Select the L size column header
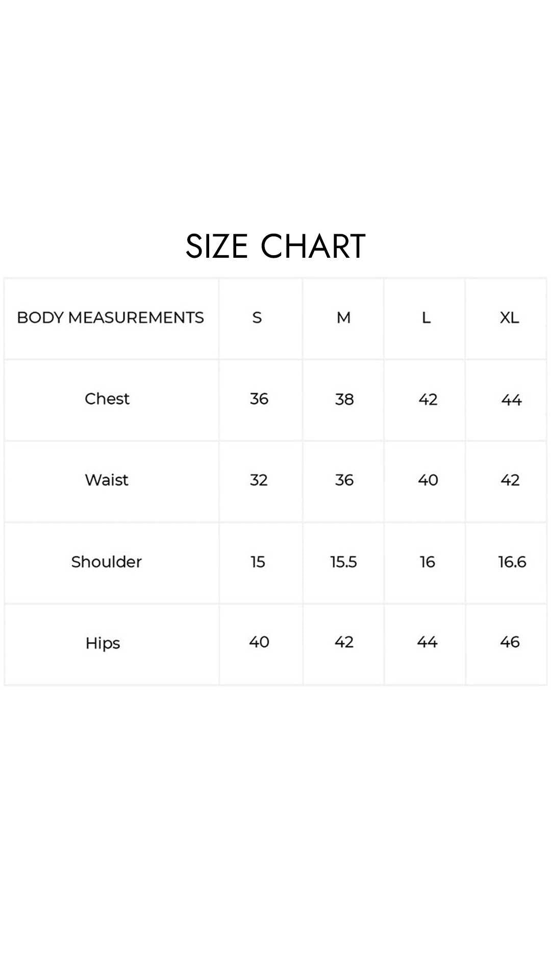The width and height of the screenshot is (551, 980). [x=426, y=317]
